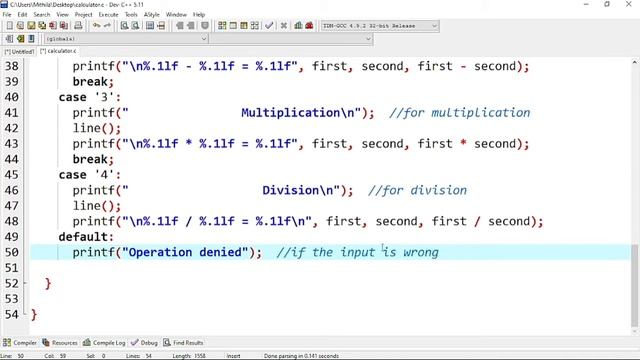
Task: Open Find using the magnifier icon
Action: [124, 26]
